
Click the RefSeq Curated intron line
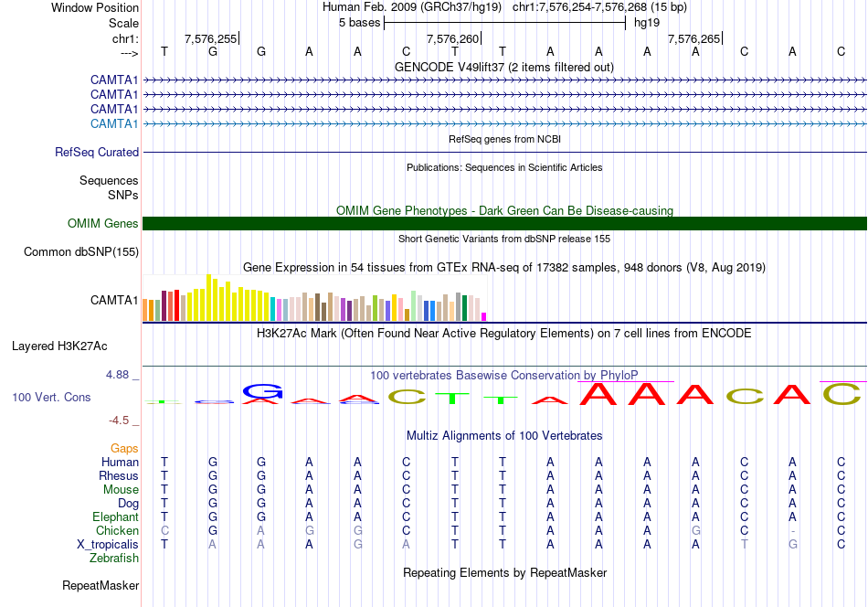pyautogui.click(x=504, y=152)
